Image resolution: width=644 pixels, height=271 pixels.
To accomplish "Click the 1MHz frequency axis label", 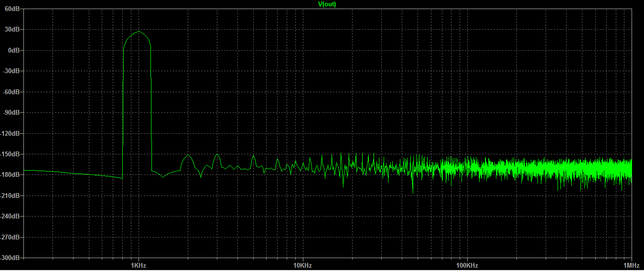I will [x=632, y=266].
